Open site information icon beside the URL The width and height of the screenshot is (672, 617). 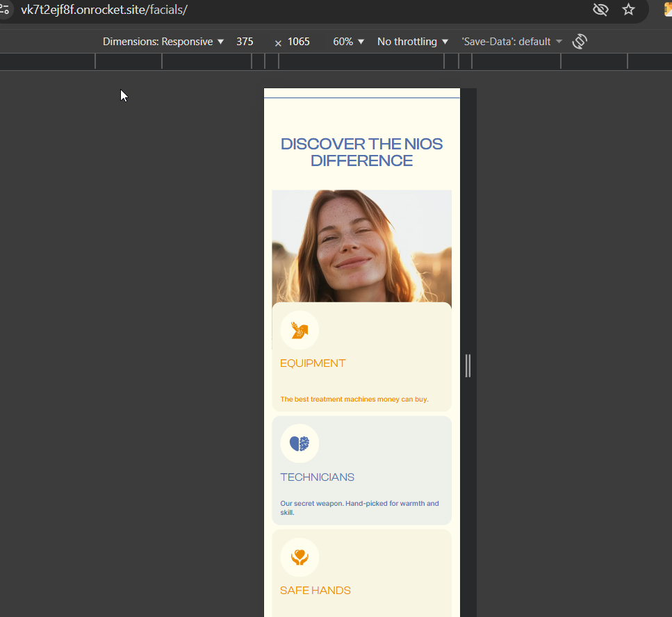click(x=5, y=9)
